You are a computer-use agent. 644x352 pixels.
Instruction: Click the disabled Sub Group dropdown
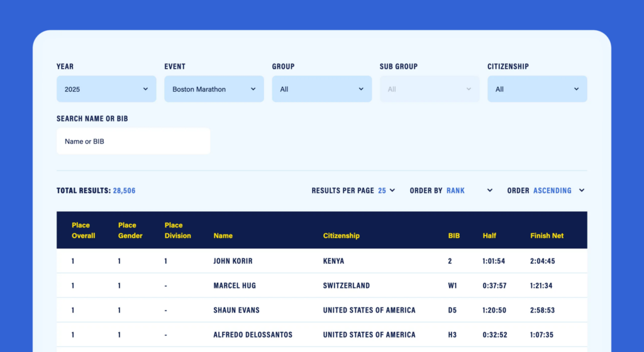[429, 89]
